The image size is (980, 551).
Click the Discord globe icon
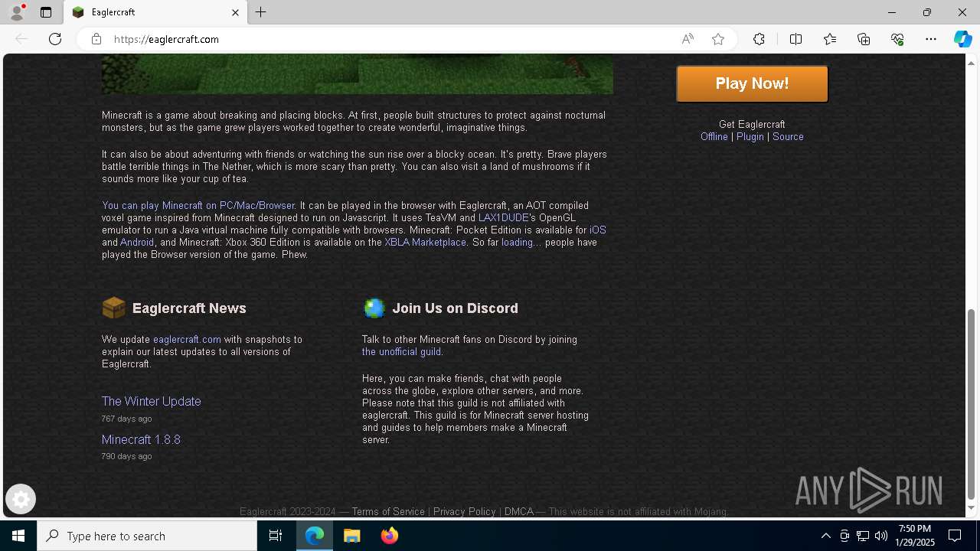[374, 308]
